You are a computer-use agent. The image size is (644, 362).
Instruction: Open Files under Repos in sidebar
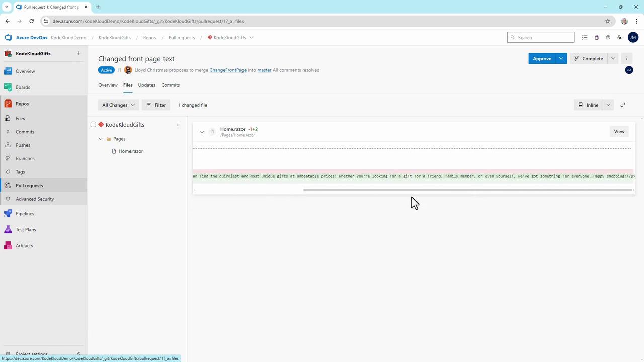click(20, 119)
